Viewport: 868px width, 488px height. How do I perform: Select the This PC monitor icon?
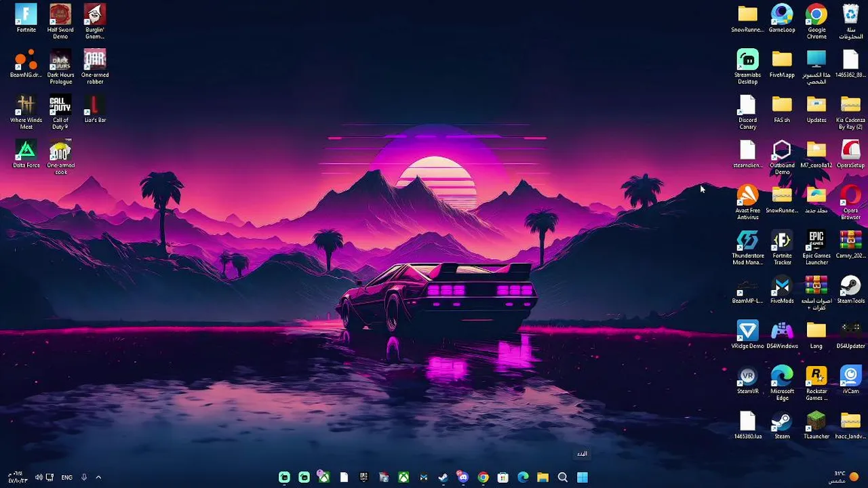click(816, 66)
